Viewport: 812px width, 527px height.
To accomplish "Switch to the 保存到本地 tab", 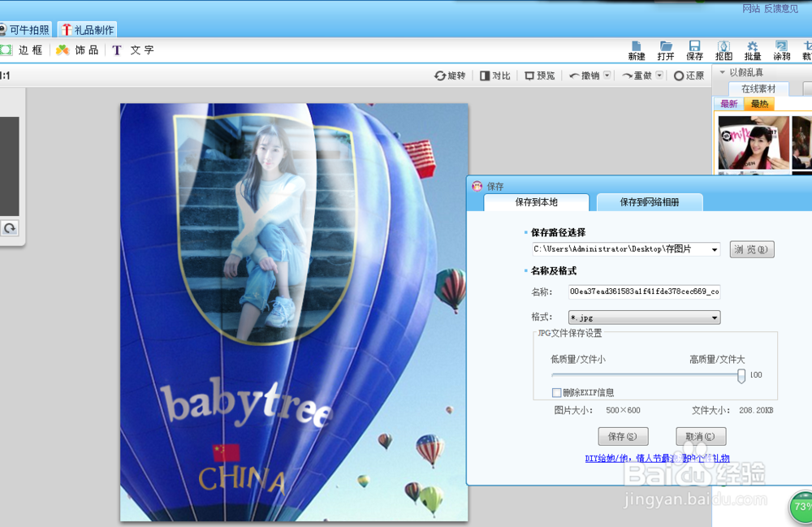I will pos(537,202).
